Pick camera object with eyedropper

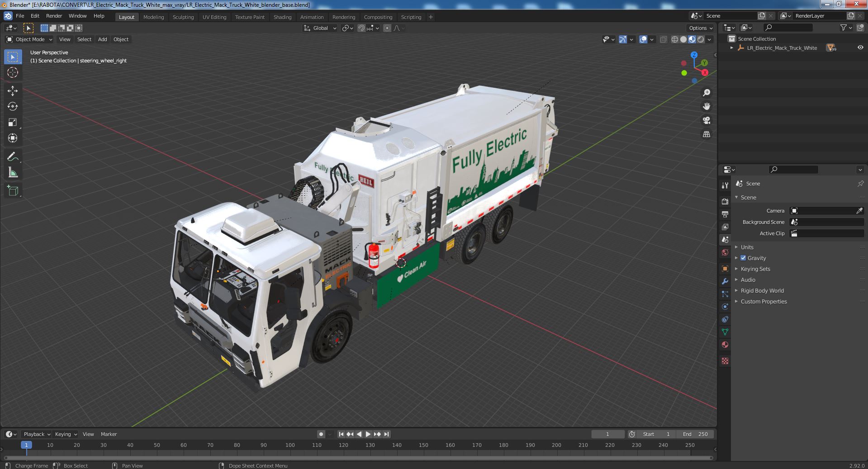(x=859, y=211)
